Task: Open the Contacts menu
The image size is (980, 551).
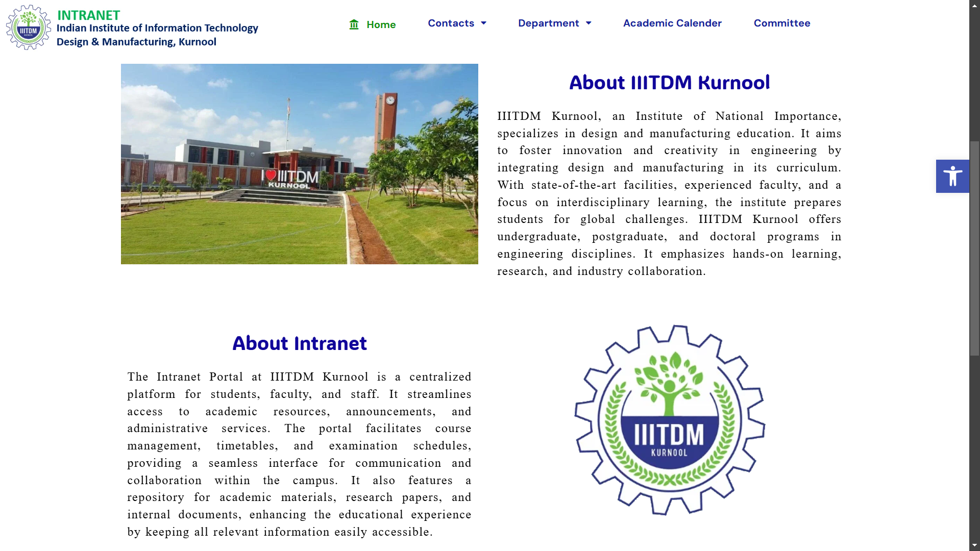Action: click(451, 23)
